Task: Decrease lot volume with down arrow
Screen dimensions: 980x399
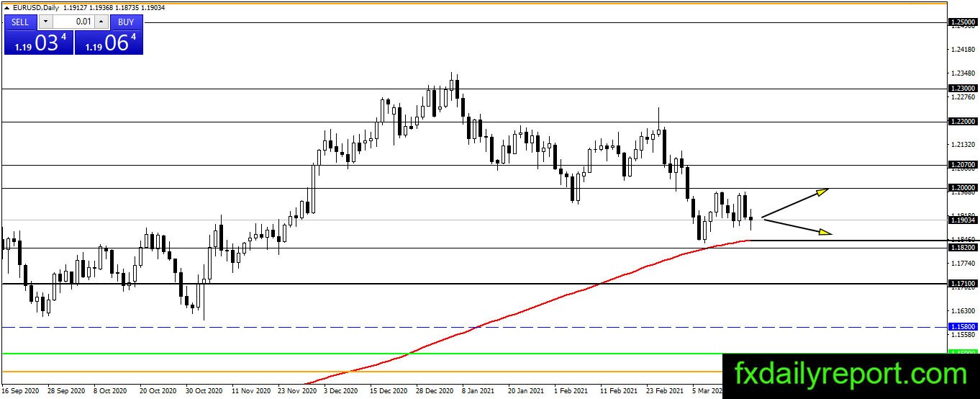Action: [45, 22]
